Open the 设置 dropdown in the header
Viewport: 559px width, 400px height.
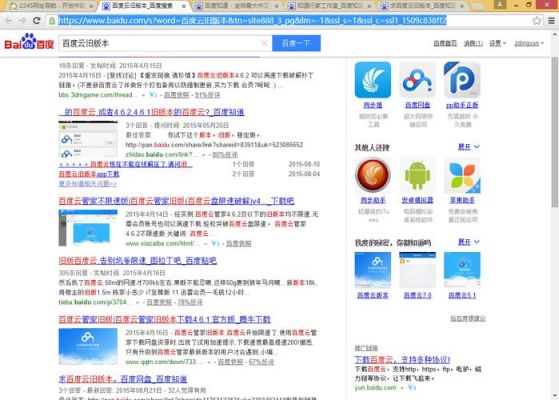click(497, 43)
